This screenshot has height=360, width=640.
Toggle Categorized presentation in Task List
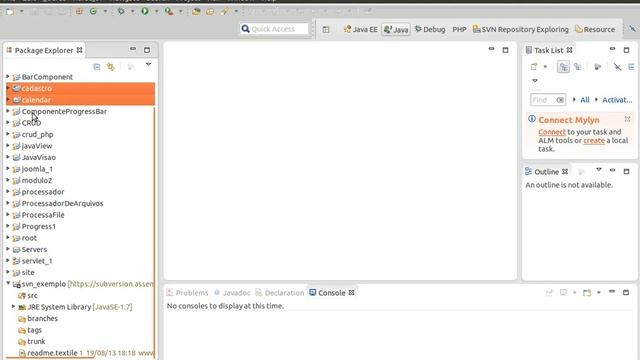[563, 67]
